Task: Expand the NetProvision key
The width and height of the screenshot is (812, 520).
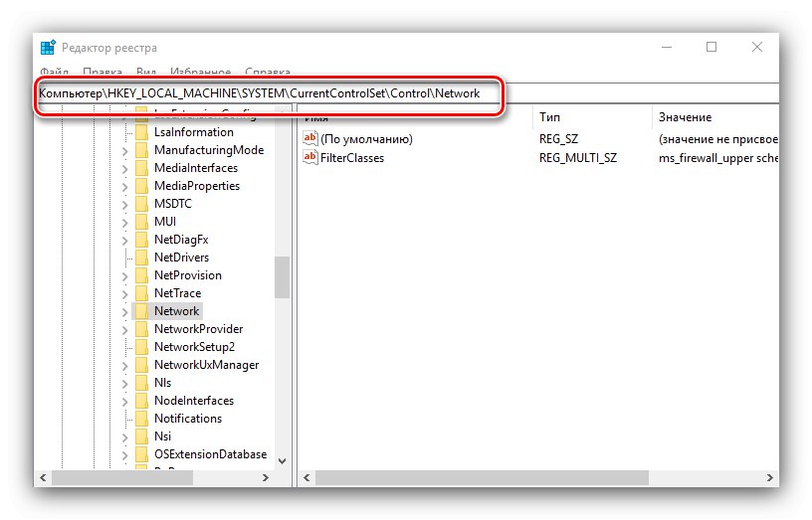Action: click(124, 276)
